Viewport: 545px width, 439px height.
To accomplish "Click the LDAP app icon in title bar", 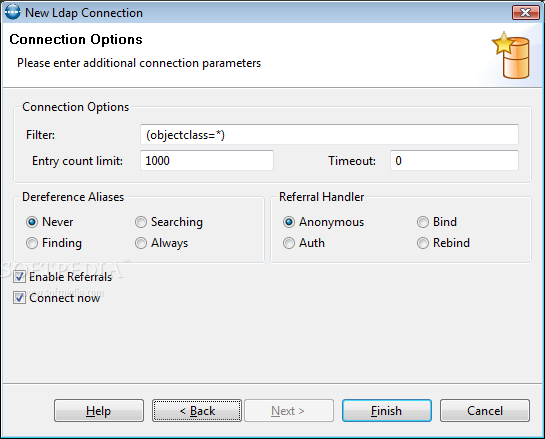I will point(13,12).
